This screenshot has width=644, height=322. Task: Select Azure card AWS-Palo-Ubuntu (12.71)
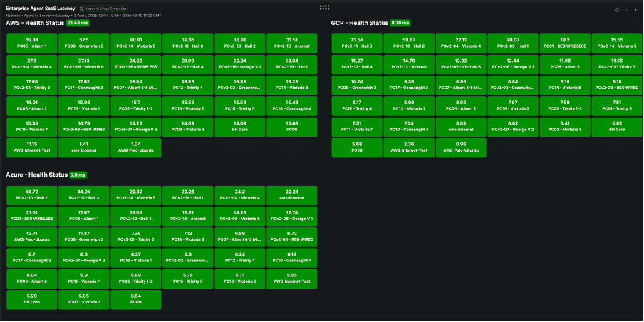pyautogui.click(x=32, y=237)
